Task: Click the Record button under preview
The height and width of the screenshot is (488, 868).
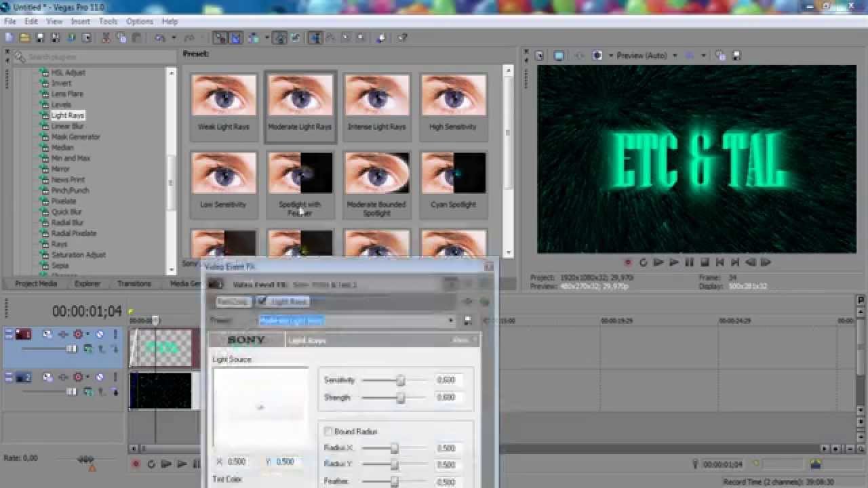Action: tap(628, 262)
